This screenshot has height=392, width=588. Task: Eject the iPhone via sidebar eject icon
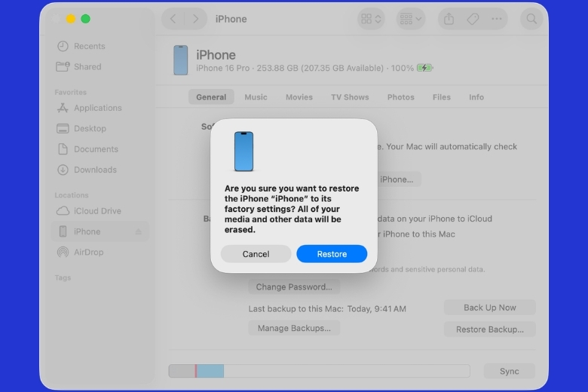[138, 232]
